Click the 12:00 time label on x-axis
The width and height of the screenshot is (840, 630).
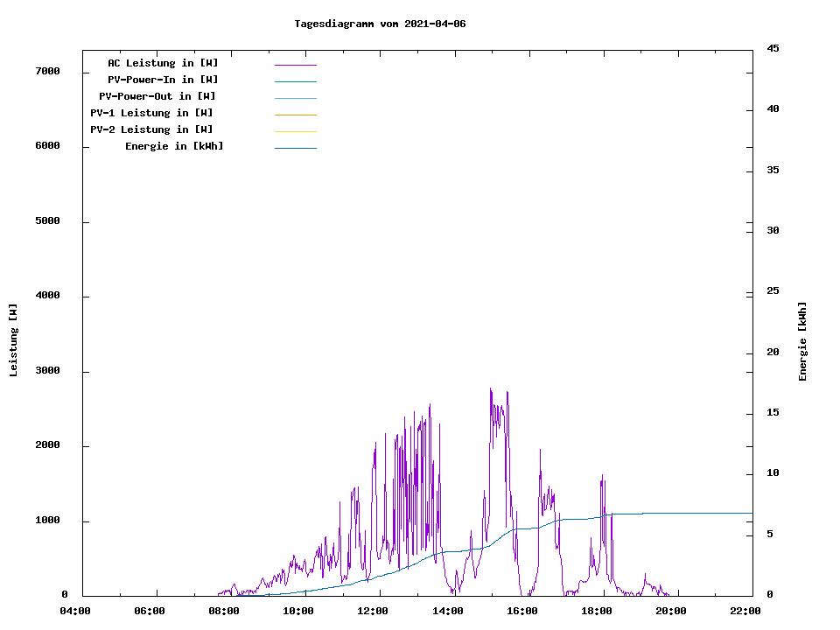374,611
